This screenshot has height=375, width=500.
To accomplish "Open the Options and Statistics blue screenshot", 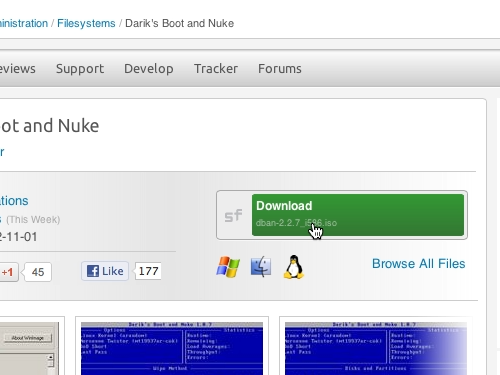I will [172, 346].
